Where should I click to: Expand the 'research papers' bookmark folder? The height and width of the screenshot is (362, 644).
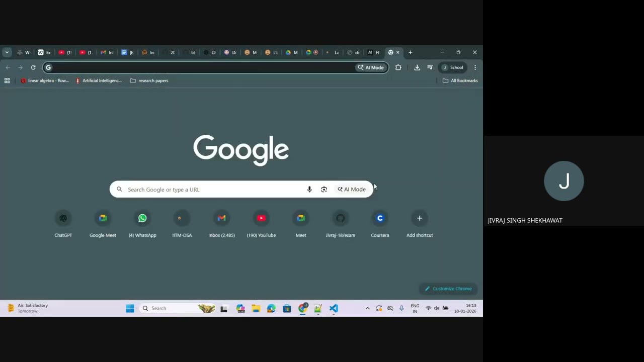(149, 80)
